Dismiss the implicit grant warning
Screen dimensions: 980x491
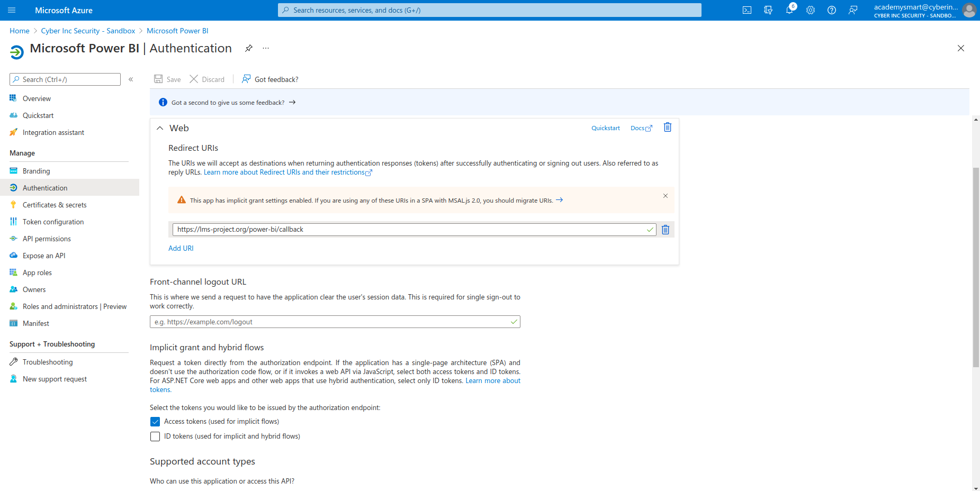[x=666, y=196]
